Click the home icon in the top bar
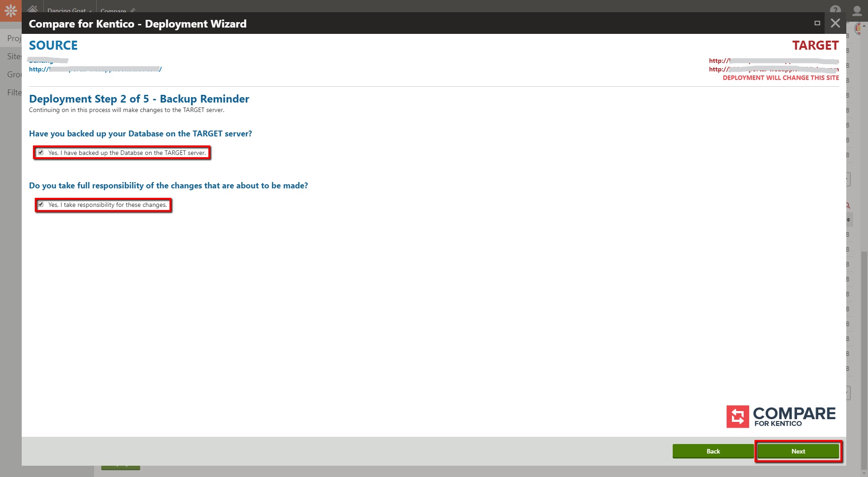Screen dimensions: 868x477 [x=33, y=9]
